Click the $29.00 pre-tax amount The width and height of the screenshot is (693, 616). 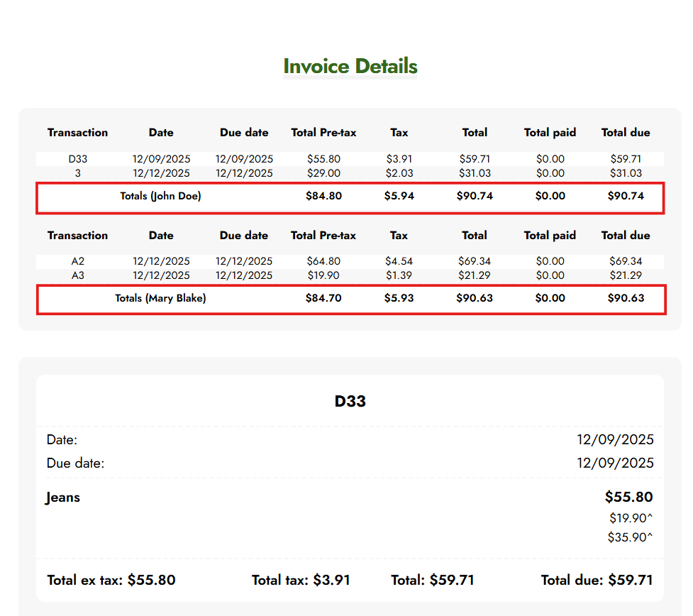[323, 173]
